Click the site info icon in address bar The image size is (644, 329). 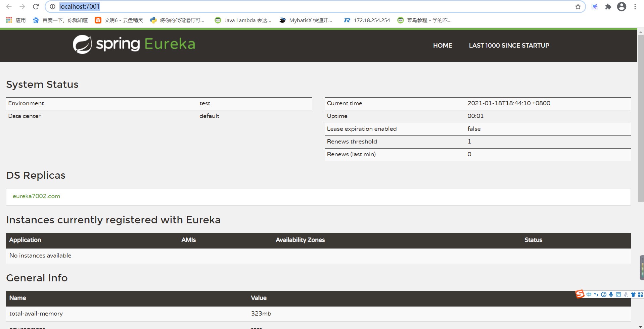(52, 7)
